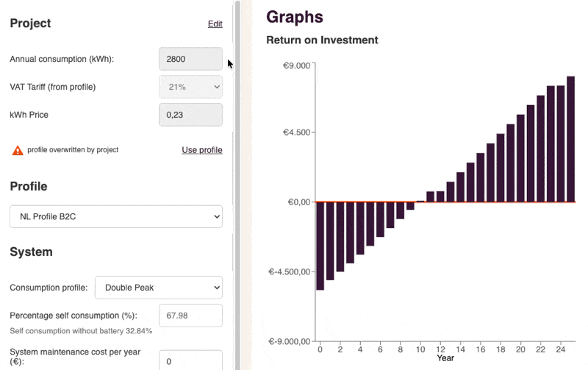Click the Edit link beside Project
Viewport: 588px width, 370px height.
[x=215, y=24]
